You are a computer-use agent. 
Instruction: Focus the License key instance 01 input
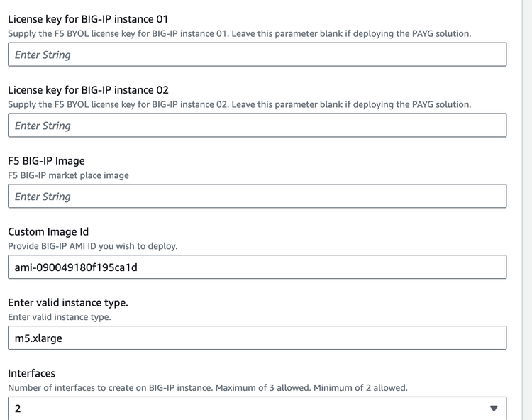coord(257,55)
